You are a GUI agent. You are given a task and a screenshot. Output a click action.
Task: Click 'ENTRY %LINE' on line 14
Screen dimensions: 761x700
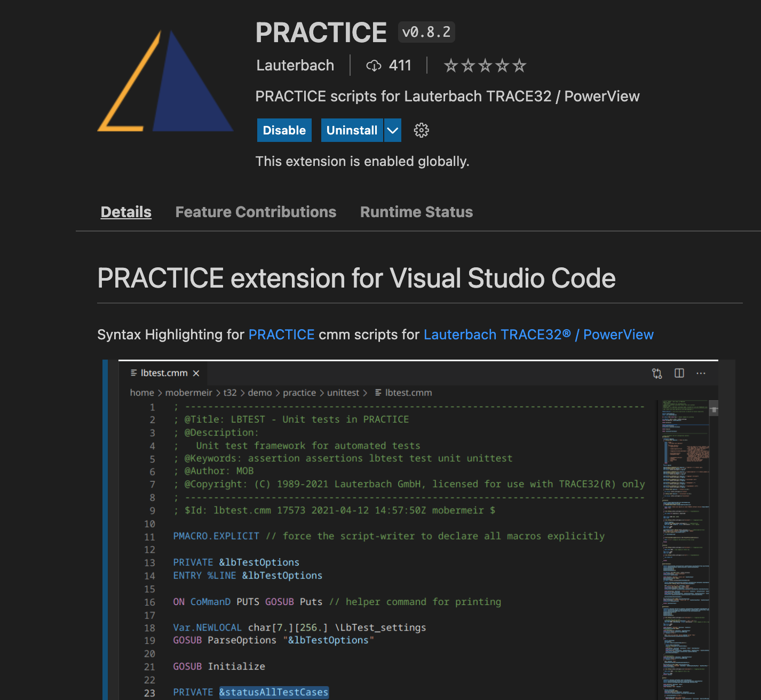204,576
